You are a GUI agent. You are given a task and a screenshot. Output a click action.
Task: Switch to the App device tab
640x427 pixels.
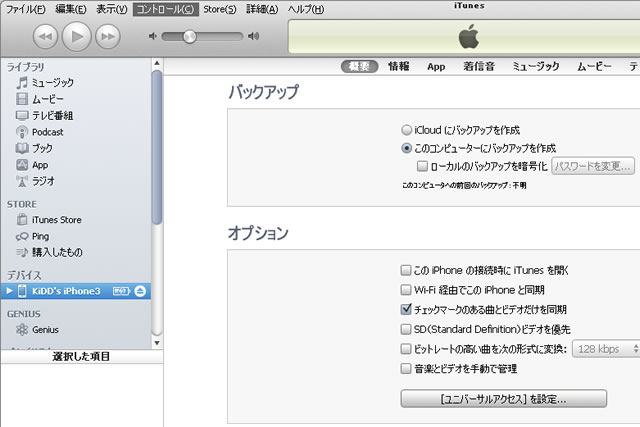point(436,67)
